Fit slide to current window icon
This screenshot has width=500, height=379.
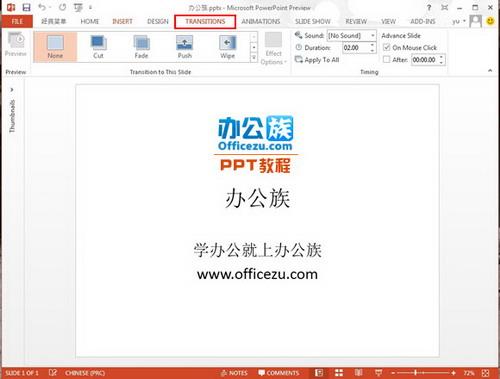tap(486, 373)
